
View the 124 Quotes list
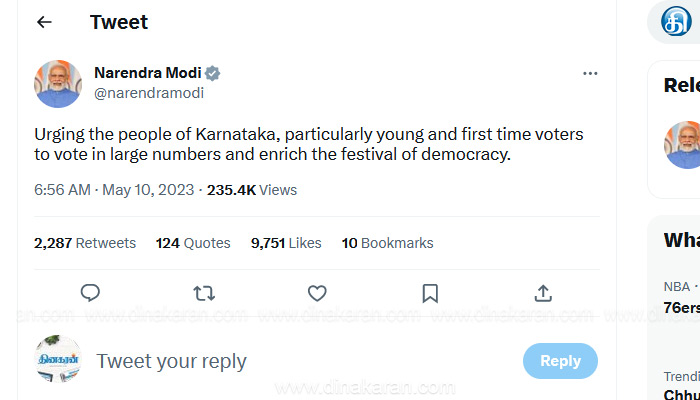pos(193,243)
